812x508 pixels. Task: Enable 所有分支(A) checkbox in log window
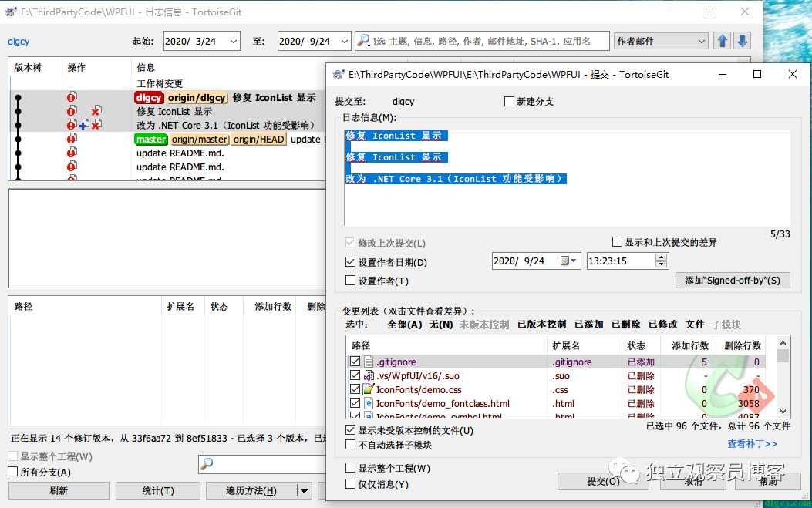[13, 472]
